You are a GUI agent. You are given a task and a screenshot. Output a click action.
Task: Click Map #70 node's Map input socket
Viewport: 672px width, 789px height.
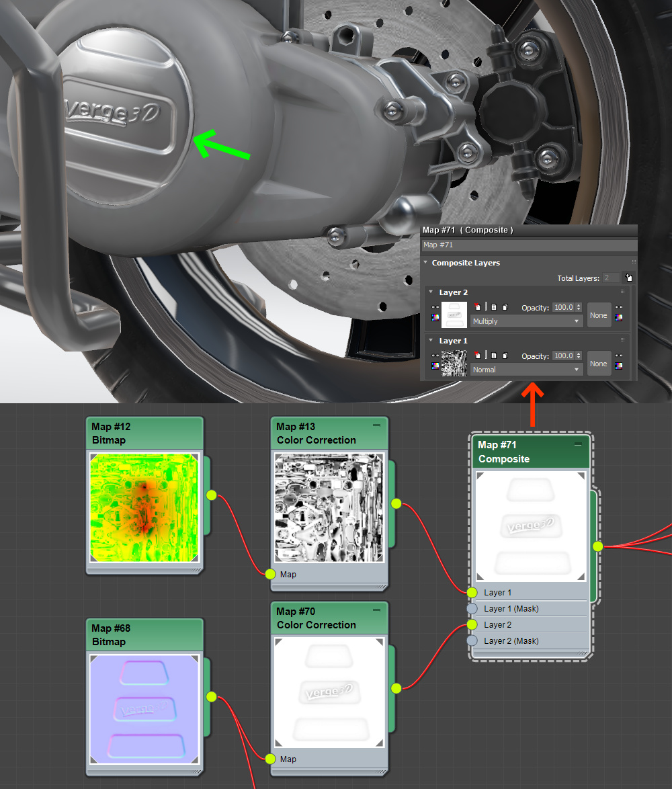point(271,759)
